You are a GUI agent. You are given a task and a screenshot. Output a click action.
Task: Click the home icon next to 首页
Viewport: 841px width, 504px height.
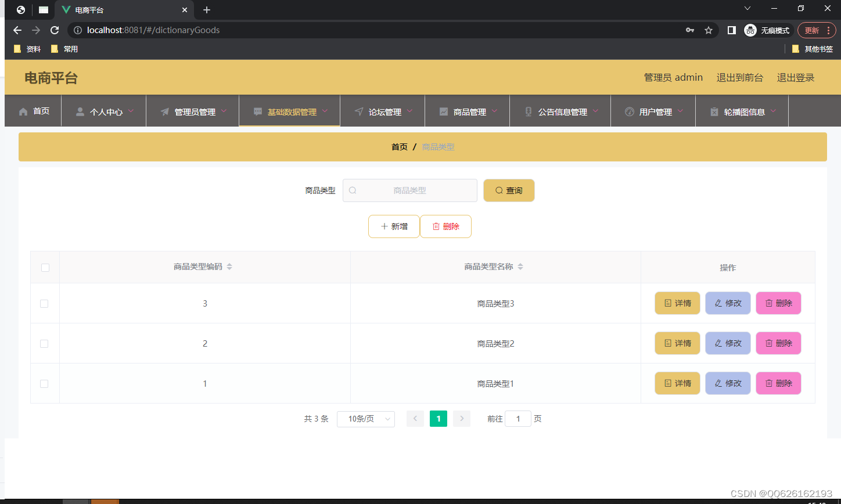[x=23, y=111]
